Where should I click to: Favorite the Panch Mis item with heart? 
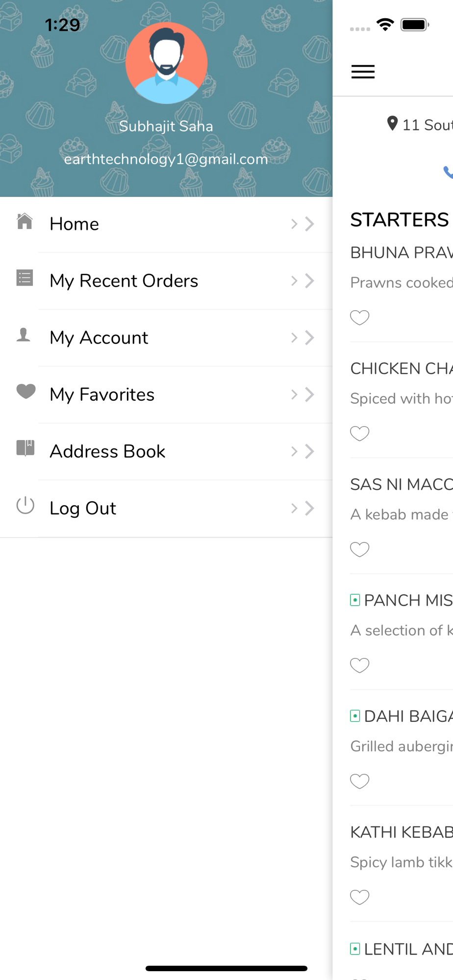(x=359, y=665)
